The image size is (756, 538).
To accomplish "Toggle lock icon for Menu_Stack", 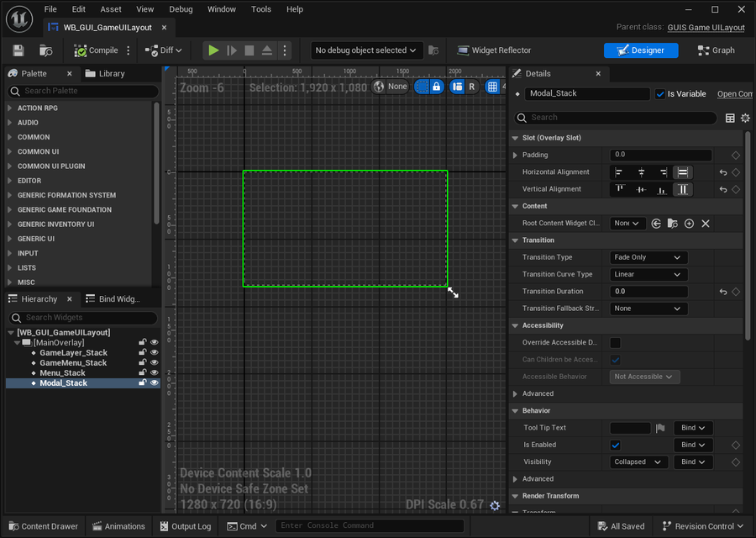I will coord(142,373).
